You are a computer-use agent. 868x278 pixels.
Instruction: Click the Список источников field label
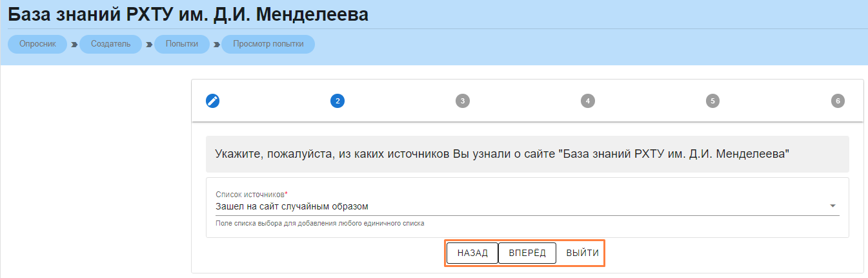pos(251,194)
